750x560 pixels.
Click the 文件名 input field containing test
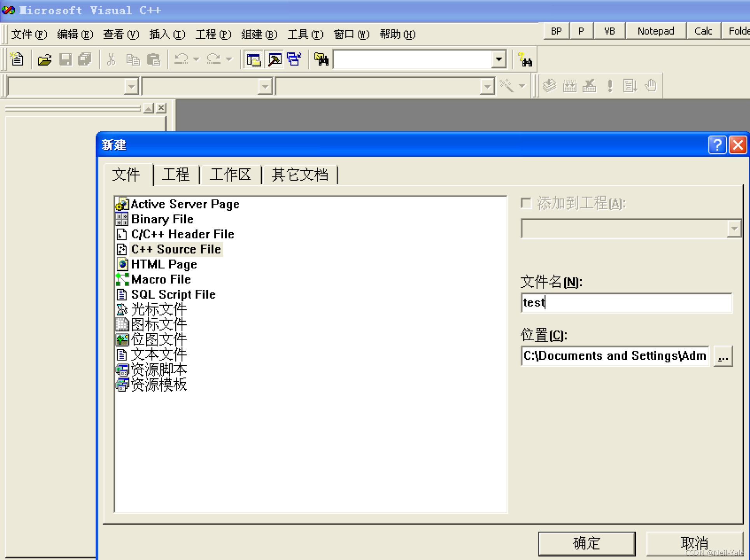coord(626,303)
